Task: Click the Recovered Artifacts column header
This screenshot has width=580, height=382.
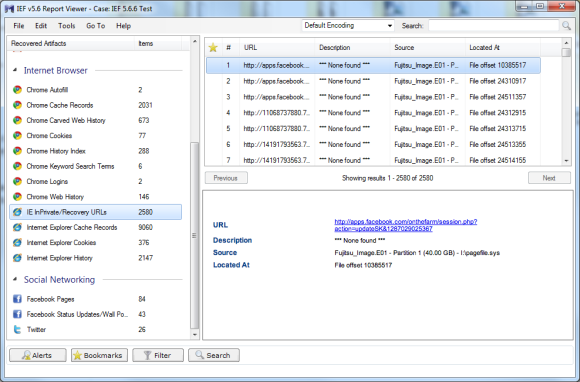Action: [72, 43]
